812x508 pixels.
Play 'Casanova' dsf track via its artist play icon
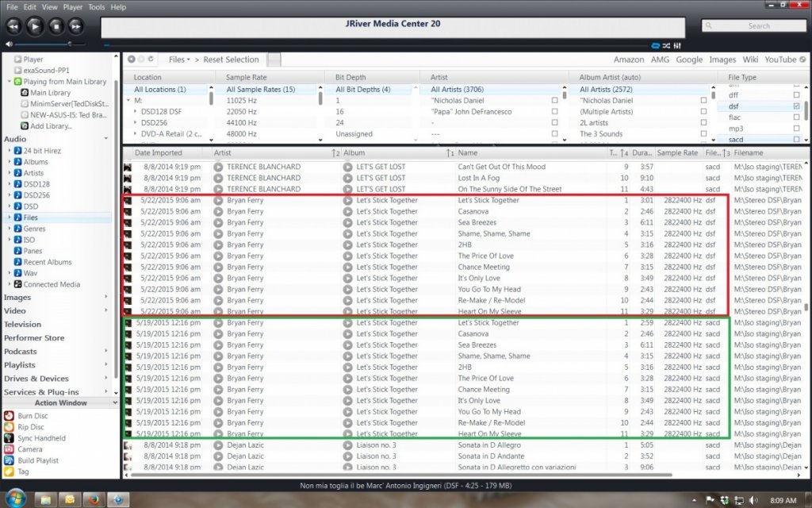click(x=218, y=211)
